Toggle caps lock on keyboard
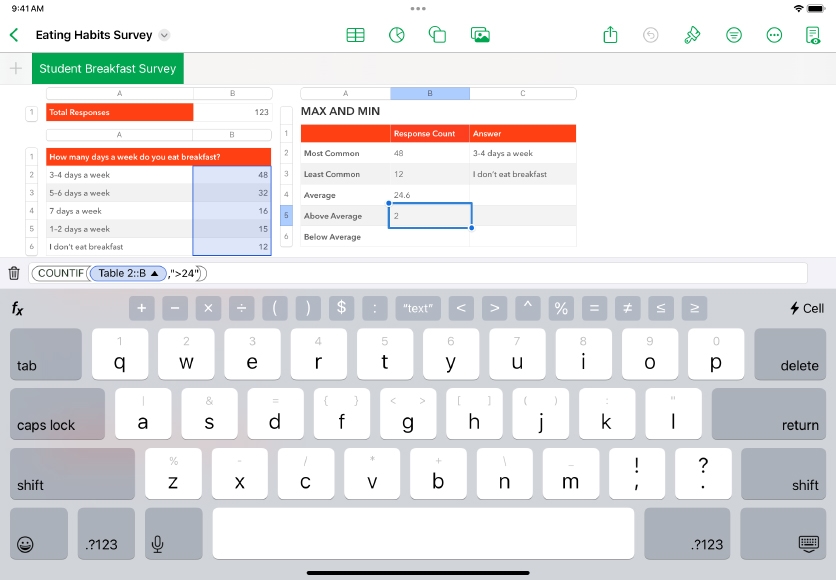Viewport: 836px width, 580px height. (57, 415)
